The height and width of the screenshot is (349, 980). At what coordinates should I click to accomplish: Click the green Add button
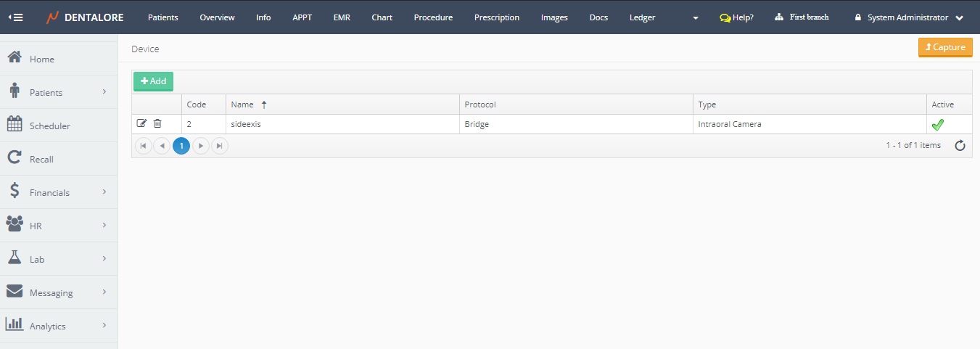click(x=153, y=81)
